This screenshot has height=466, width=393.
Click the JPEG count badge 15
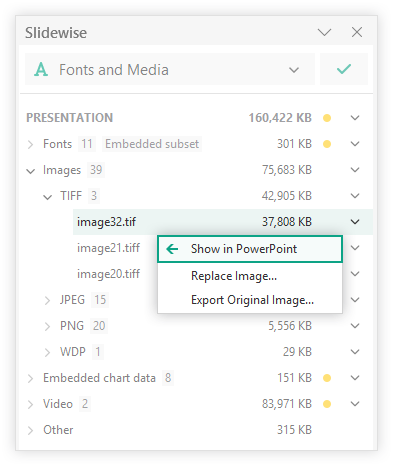pos(100,300)
